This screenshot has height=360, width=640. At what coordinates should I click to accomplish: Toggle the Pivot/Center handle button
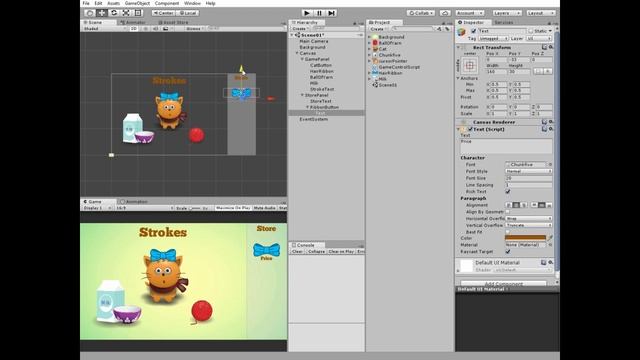(163, 13)
